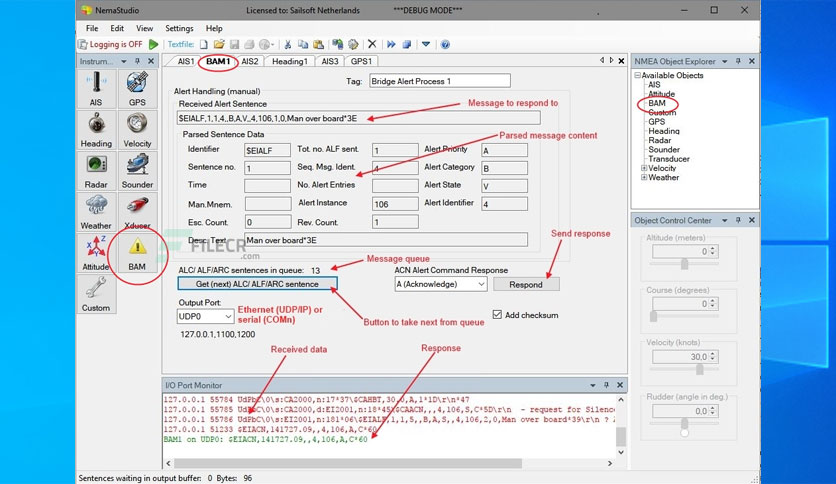Click Get (next) ALC/ALF/ARC sentence button
Viewport: 836px width, 484px height.
pos(258,284)
